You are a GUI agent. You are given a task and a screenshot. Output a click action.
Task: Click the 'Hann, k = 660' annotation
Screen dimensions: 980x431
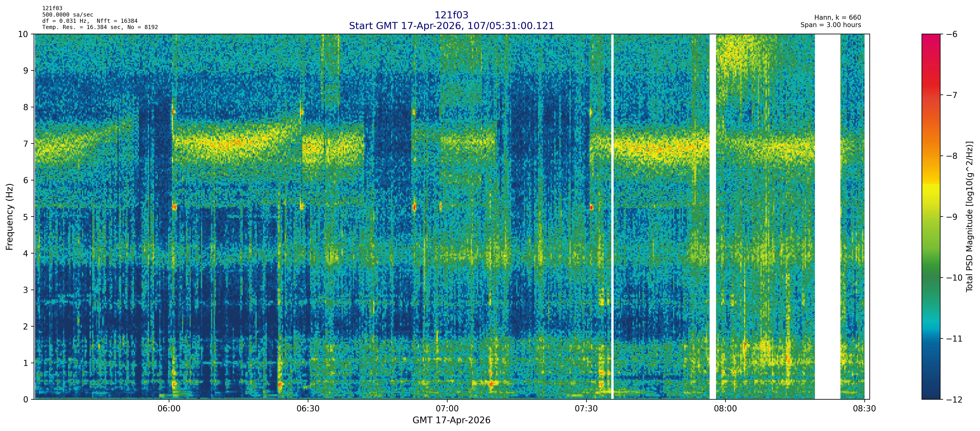837,18
